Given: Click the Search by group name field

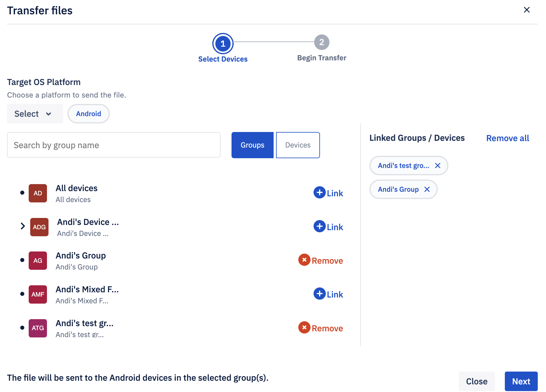Looking at the screenshot, I should point(113,145).
